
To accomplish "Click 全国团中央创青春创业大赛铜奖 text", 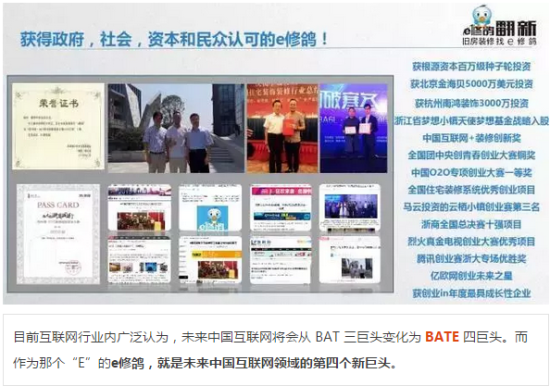I will (471, 155).
